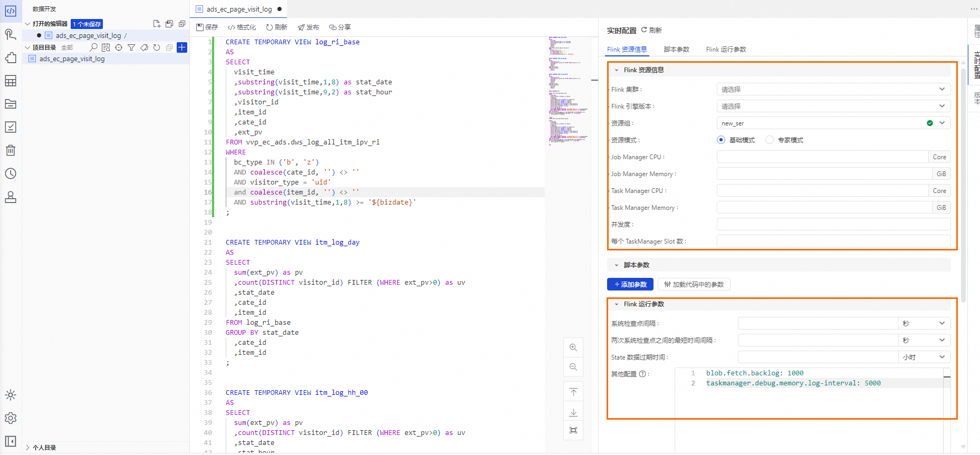Click the help question mark beside 其他配置
Image resolution: width=980 pixels, height=455 pixels.
(642, 374)
